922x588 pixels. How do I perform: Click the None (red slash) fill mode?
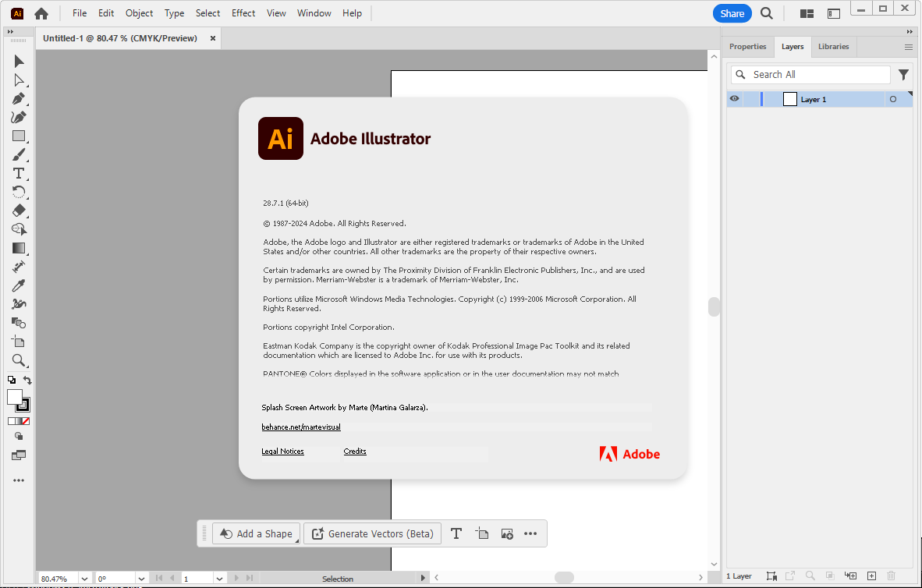click(26, 421)
